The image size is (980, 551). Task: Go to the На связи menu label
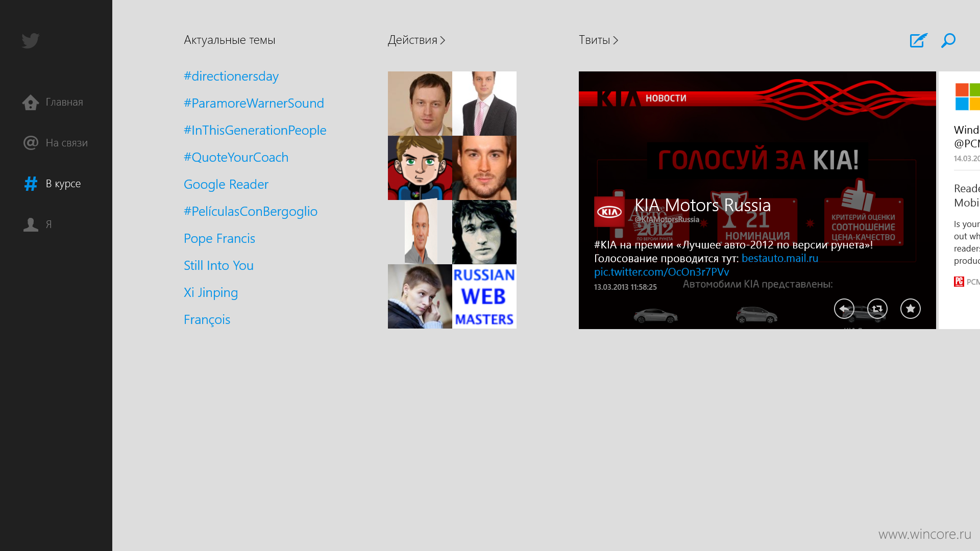[x=67, y=143]
